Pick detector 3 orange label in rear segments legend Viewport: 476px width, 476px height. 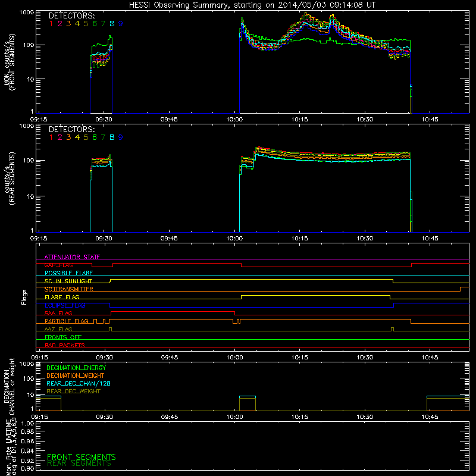tap(68, 137)
